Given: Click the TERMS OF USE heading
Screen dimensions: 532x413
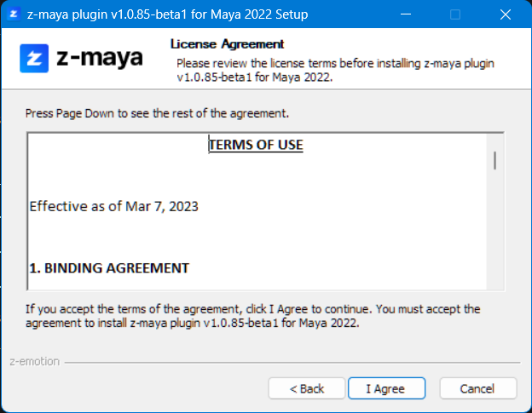Looking at the screenshot, I should tap(256, 145).
